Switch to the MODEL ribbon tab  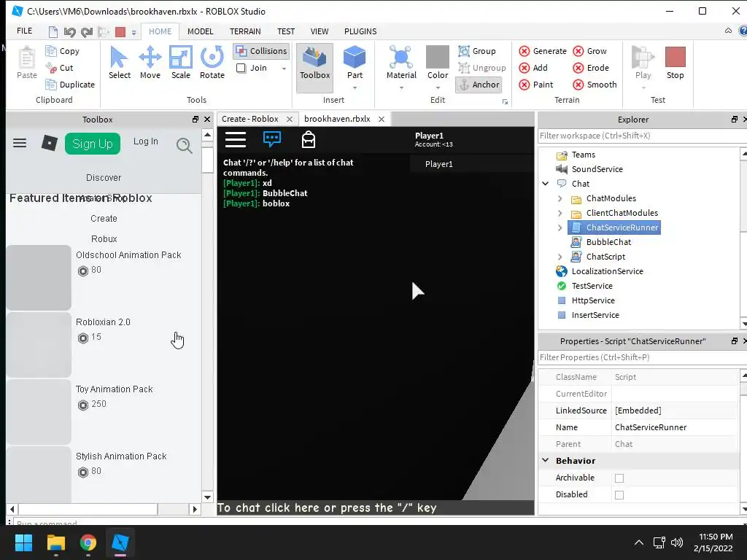point(200,31)
